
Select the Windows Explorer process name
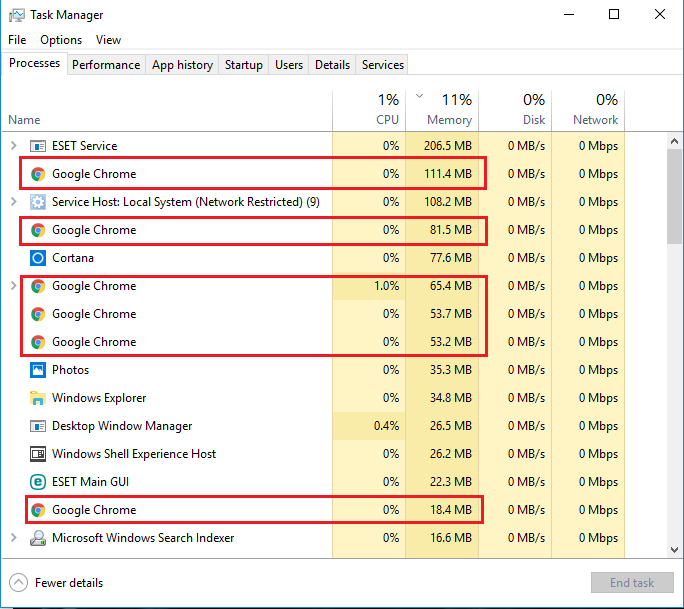coord(99,398)
